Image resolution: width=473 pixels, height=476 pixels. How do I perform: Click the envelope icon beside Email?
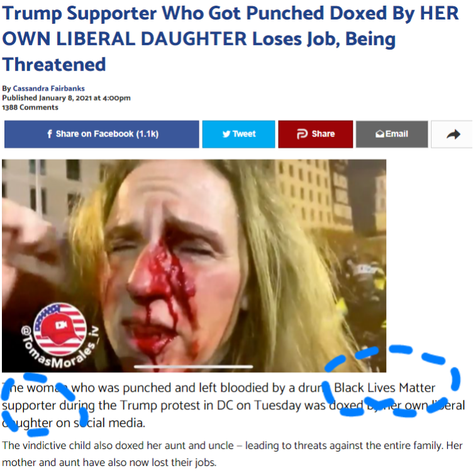[379, 134]
